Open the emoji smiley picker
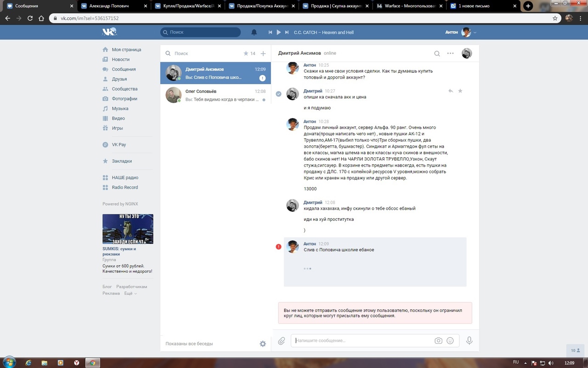Screen dimensions: 588x368 450,341
